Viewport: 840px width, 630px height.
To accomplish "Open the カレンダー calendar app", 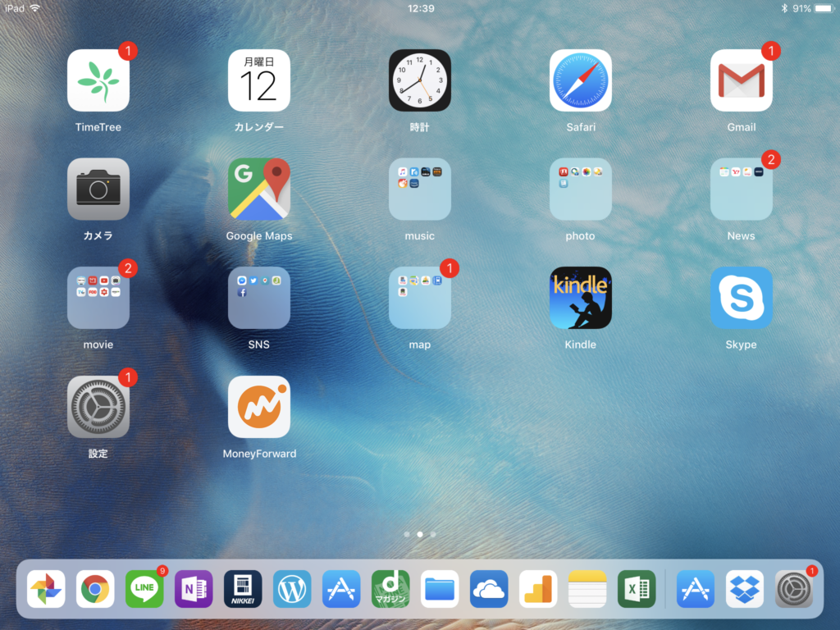I will click(258, 80).
